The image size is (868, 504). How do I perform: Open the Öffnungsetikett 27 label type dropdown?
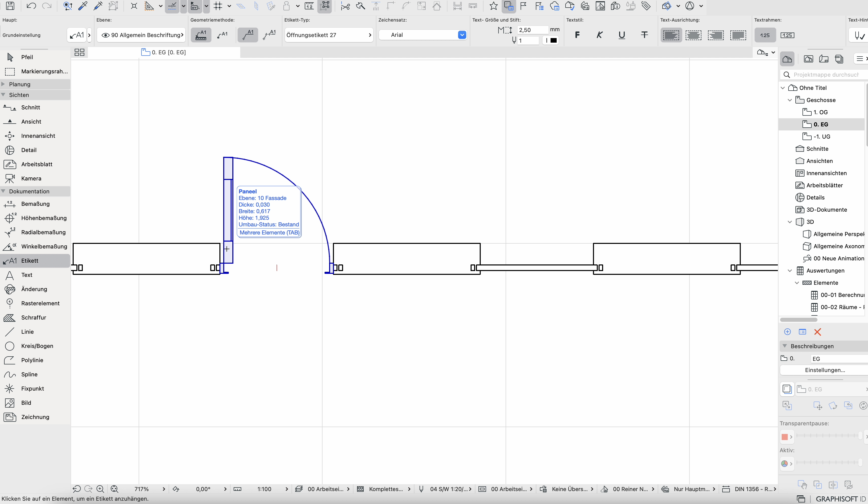tap(329, 35)
